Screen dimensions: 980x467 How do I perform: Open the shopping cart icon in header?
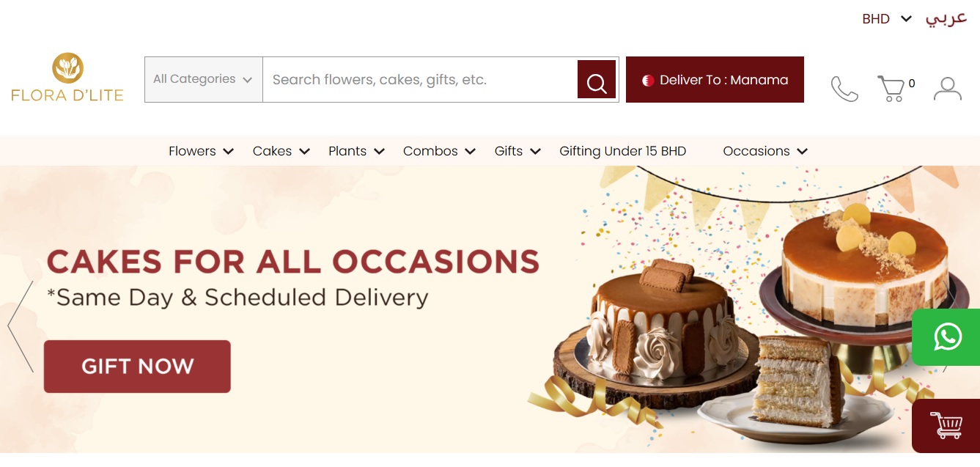(891, 88)
